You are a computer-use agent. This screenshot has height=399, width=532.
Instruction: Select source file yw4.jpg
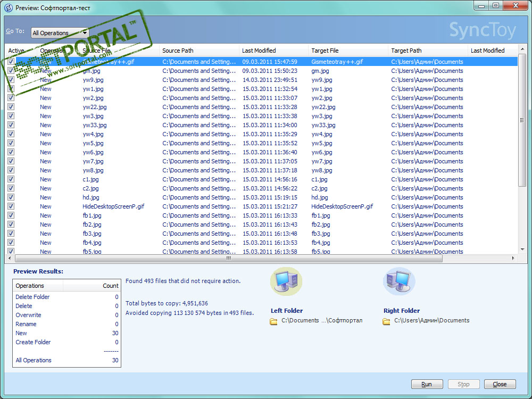pyautogui.click(x=93, y=134)
